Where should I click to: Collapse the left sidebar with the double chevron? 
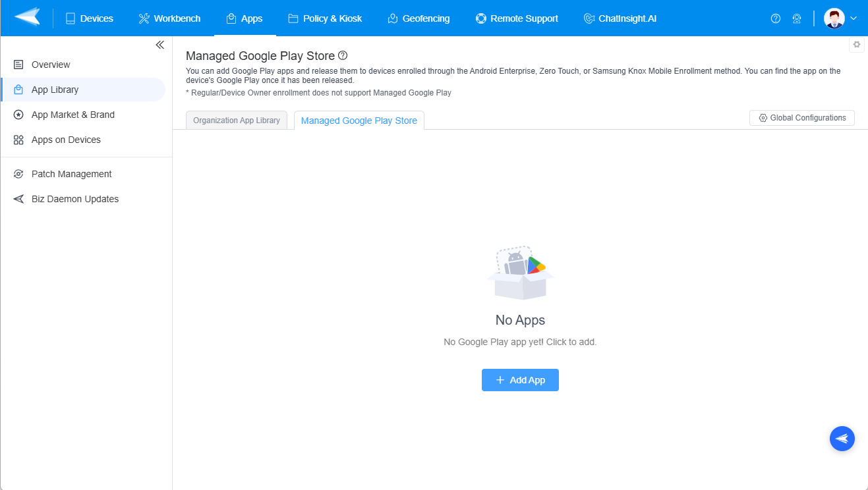click(159, 44)
